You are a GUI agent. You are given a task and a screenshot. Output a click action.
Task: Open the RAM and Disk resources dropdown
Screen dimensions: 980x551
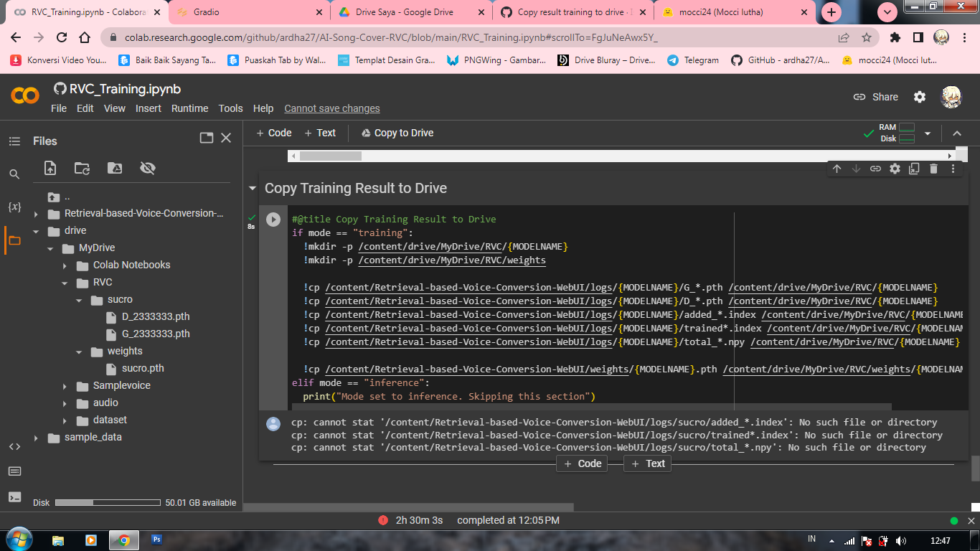[x=928, y=133]
